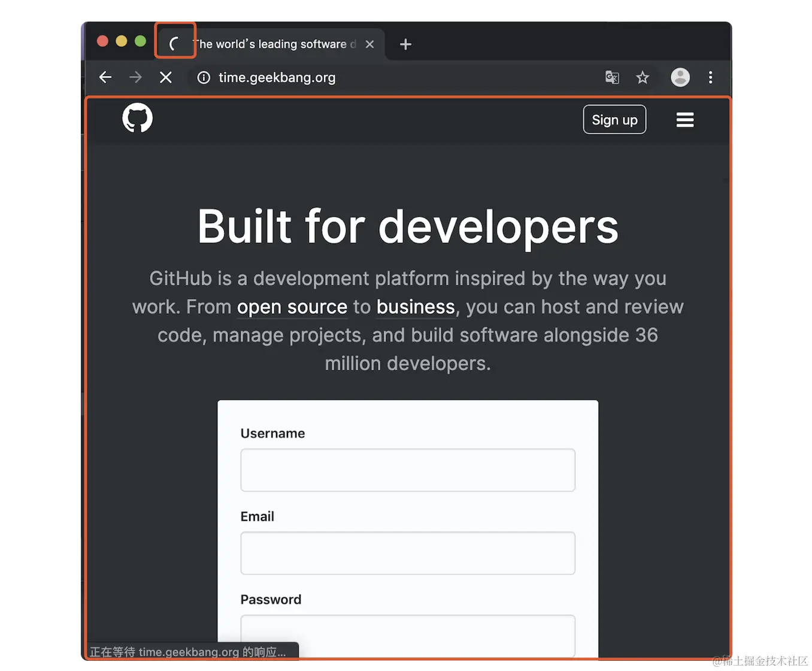
Task: Follow the business link
Action: [x=416, y=307]
